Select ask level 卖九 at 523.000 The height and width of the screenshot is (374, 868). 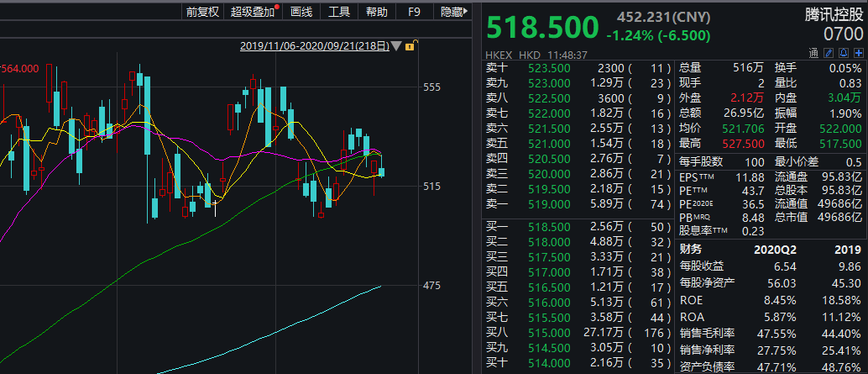[578, 83]
